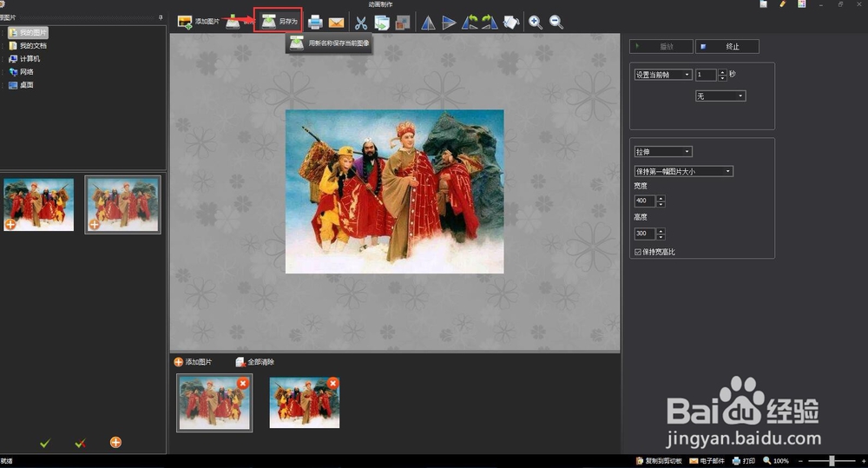This screenshot has height=468, width=868.
Task: Click the main preview image
Action: (395, 192)
